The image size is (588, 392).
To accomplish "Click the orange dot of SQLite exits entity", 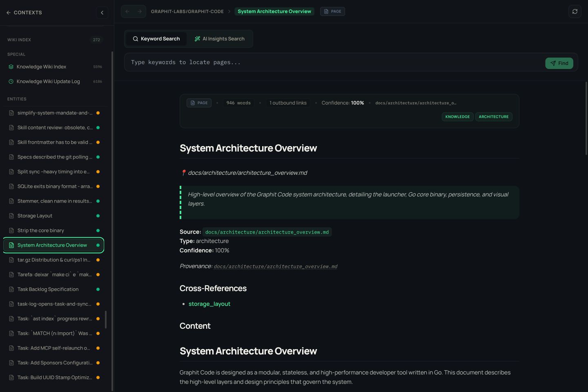I will (98, 186).
